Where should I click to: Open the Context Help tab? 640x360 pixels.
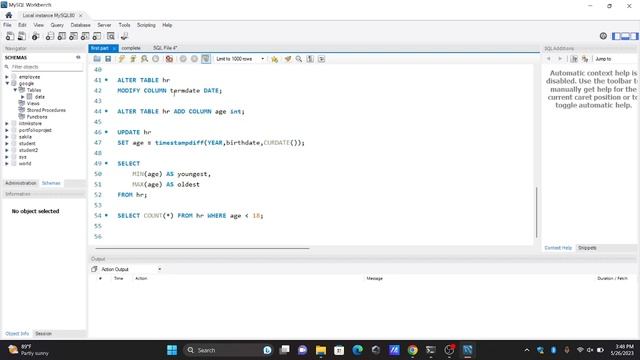click(558, 248)
